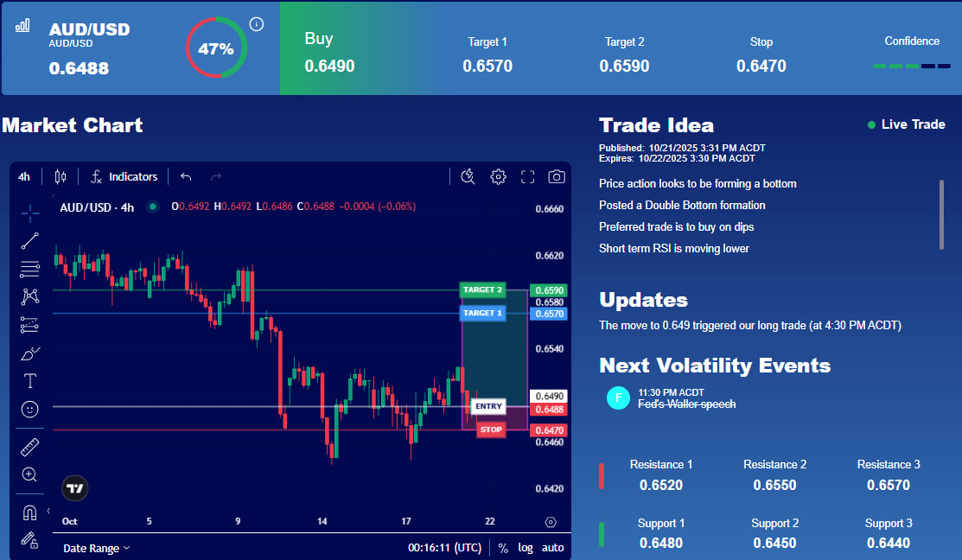Image resolution: width=962 pixels, height=560 pixels.
Task: Select the trend line drawing tool
Action: point(30,241)
